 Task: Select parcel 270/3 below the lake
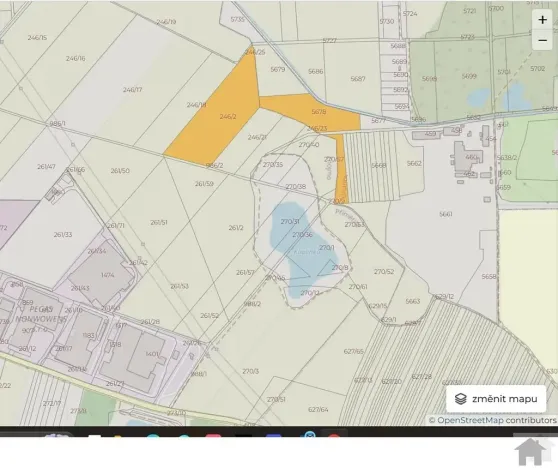click(x=251, y=371)
